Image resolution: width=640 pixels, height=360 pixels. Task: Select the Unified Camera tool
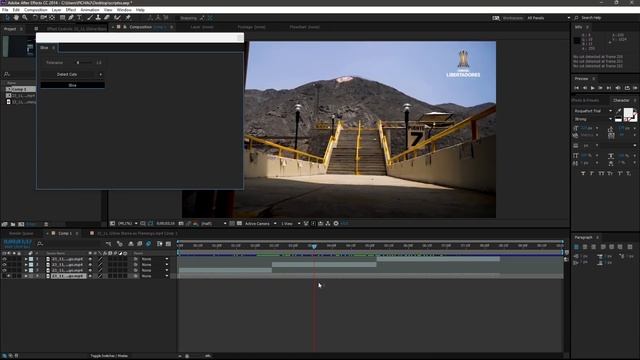click(43, 18)
